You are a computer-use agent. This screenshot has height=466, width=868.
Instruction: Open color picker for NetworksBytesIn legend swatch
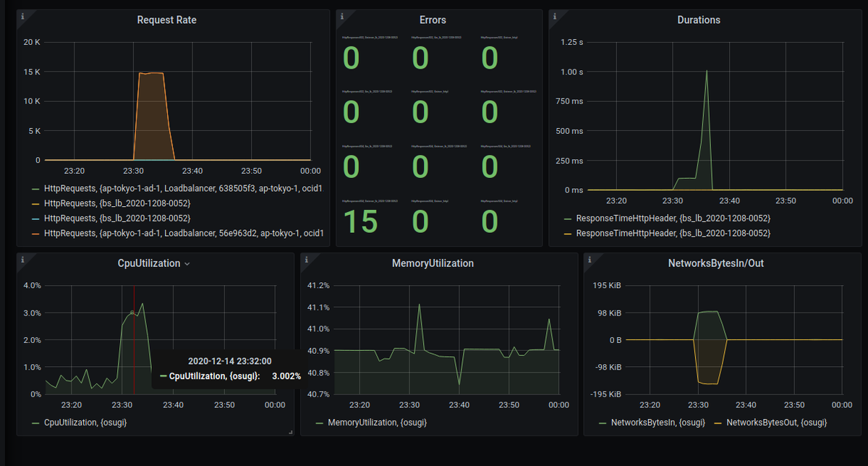pyautogui.click(x=603, y=423)
